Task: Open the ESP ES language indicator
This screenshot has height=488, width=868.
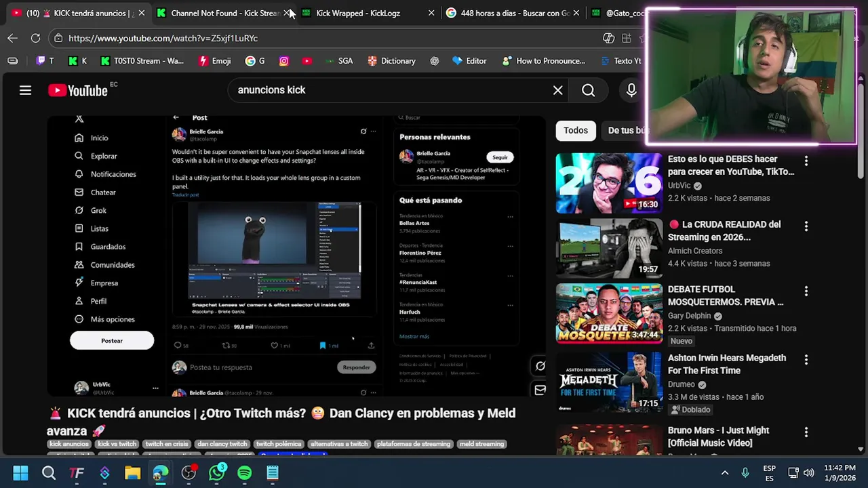Action: pyautogui.click(x=769, y=472)
